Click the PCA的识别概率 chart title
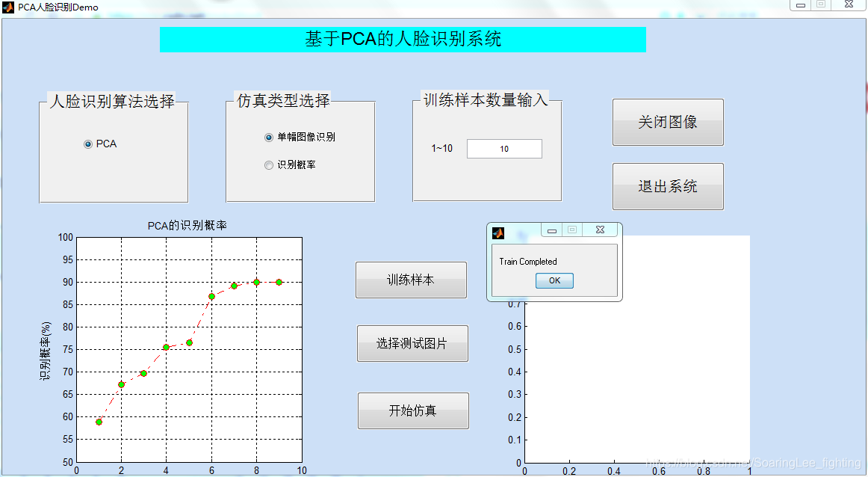The height and width of the screenshot is (477, 868). point(186,224)
